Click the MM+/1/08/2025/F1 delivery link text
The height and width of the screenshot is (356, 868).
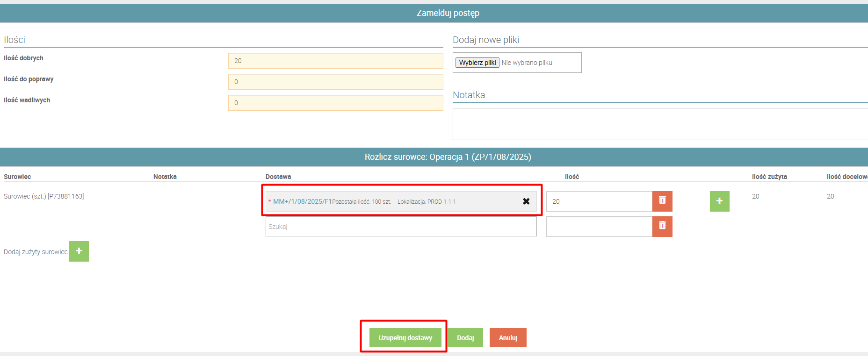302,201
